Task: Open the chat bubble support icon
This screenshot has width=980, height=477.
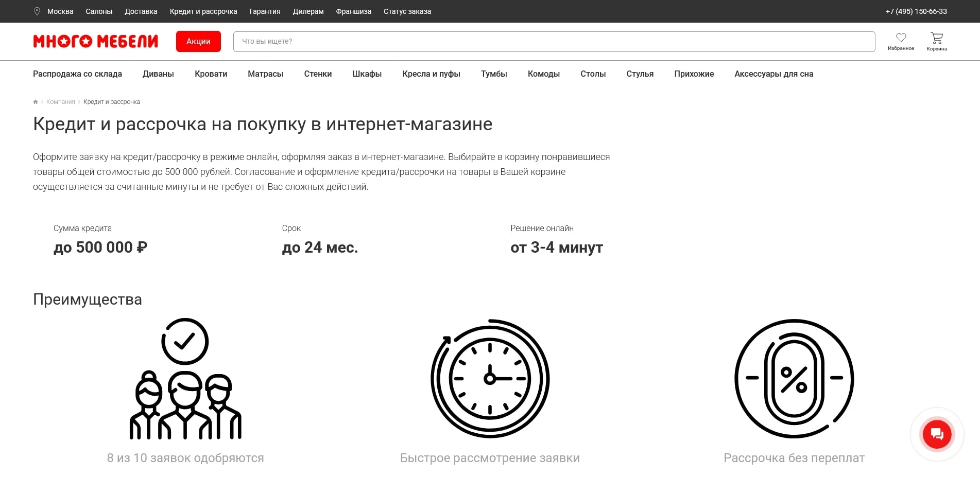Action: (937, 434)
